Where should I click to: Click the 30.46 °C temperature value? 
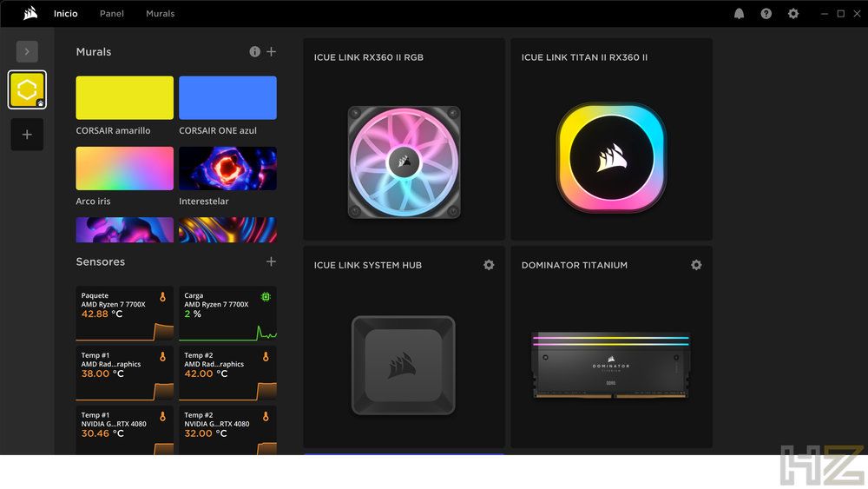102,433
